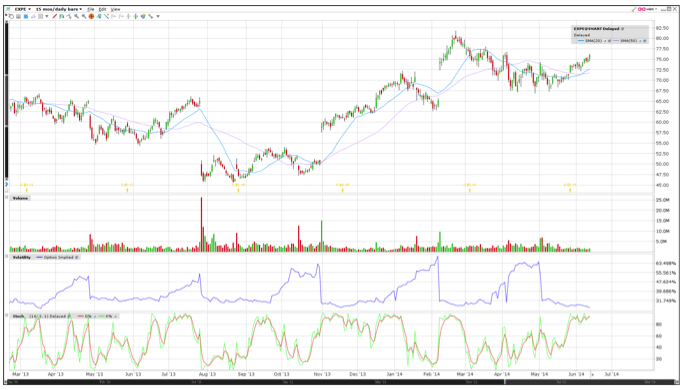The image size is (684, 390).
Task: Click the blue diagonal line toolbar icon
Action: tap(106, 16)
